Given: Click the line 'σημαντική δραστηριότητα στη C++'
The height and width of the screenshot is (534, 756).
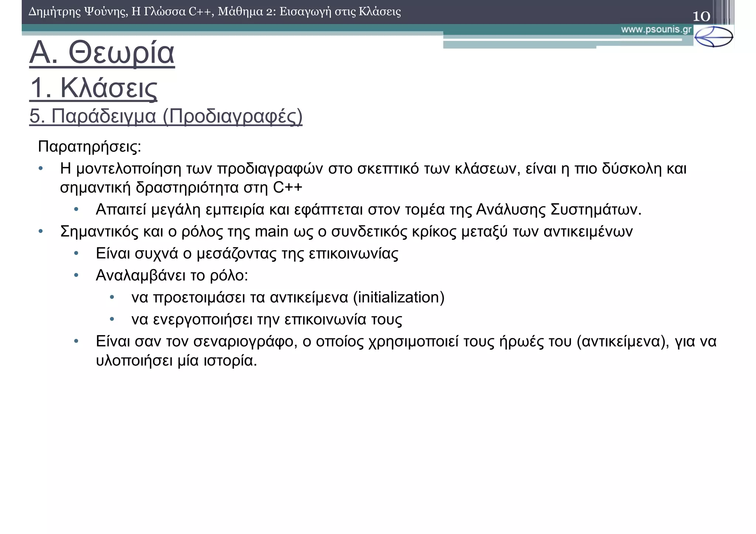Looking at the screenshot, I should tap(181, 187).
